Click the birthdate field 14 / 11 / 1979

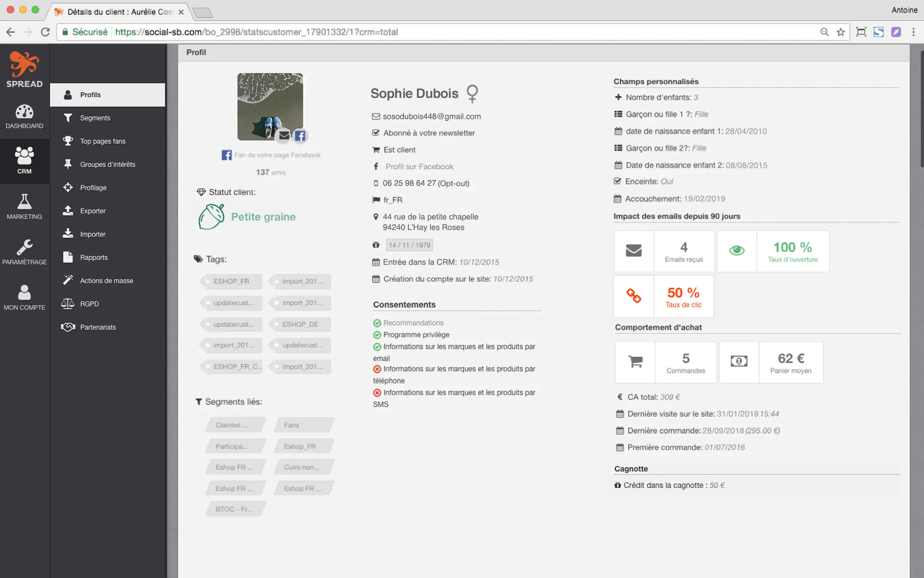(x=409, y=245)
